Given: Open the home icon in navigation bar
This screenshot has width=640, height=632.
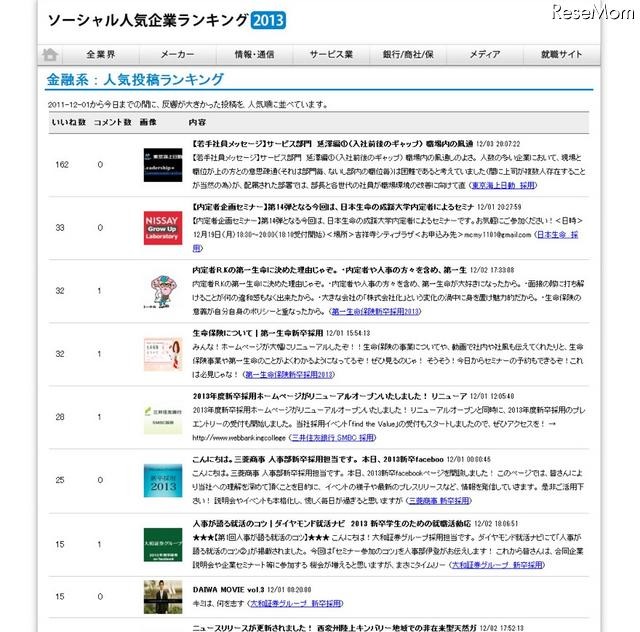Looking at the screenshot, I should click(x=50, y=54).
